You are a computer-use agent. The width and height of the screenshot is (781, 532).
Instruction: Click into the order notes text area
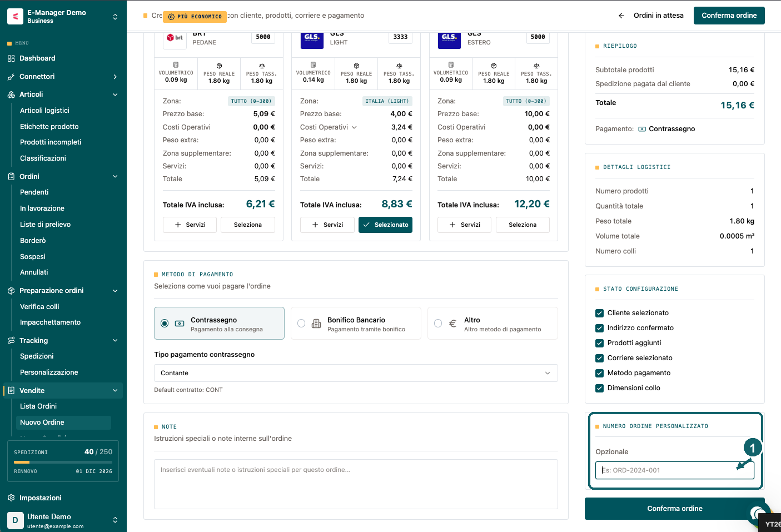356,484
